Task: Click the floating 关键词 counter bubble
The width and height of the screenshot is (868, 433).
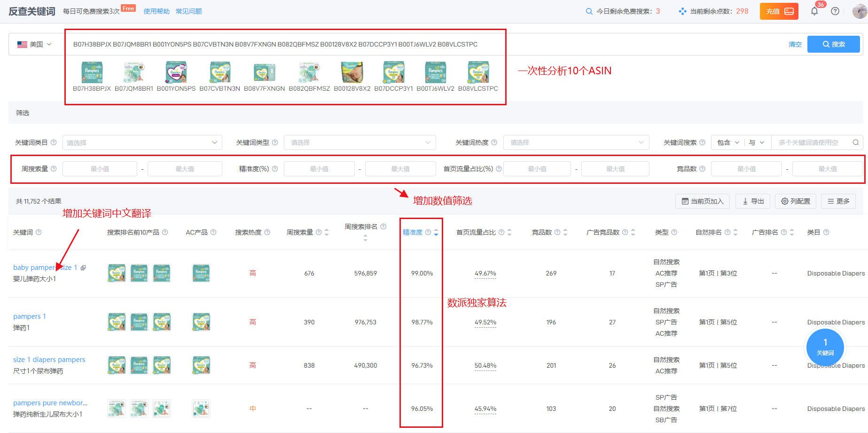Action: pos(825,347)
